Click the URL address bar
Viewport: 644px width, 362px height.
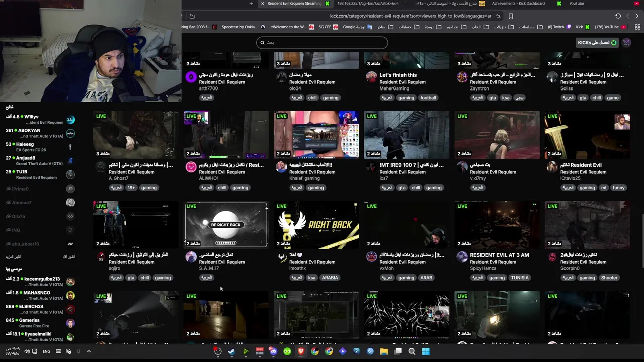point(410,16)
